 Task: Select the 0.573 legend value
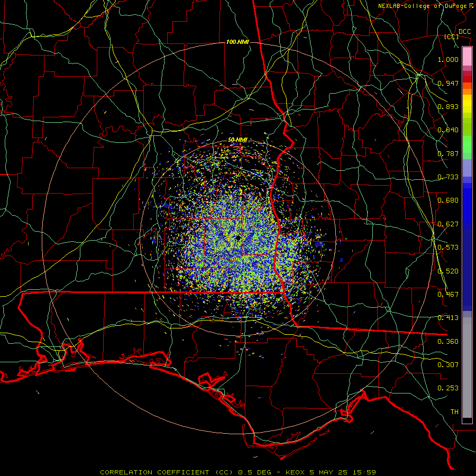point(448,248)
